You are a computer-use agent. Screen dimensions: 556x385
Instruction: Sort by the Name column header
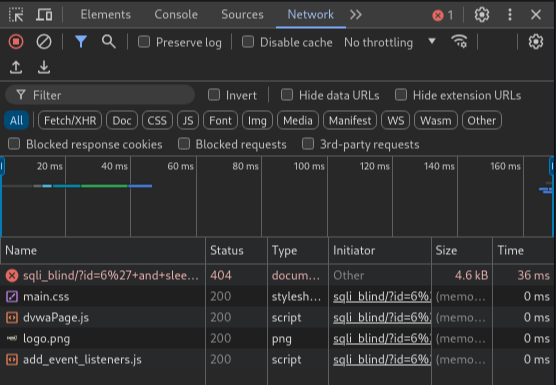(103, 251)
